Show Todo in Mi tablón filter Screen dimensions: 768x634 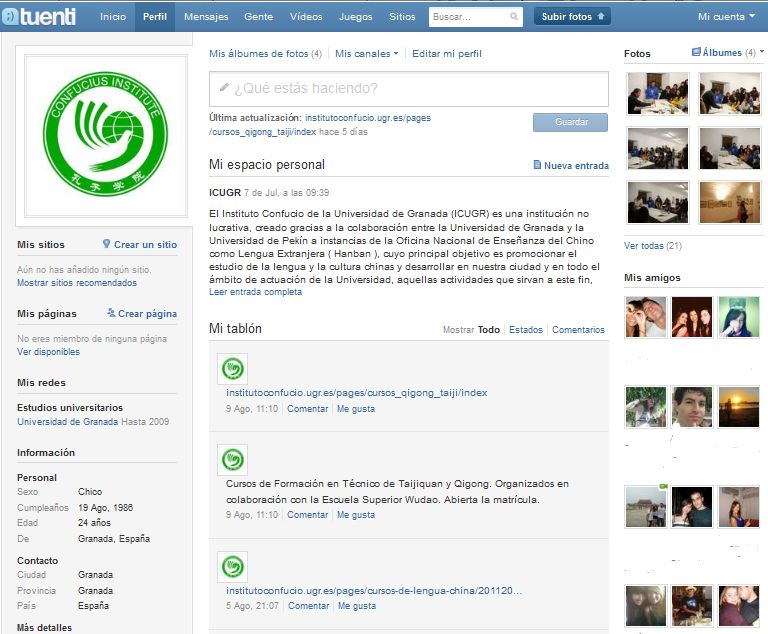coord(489,330)
